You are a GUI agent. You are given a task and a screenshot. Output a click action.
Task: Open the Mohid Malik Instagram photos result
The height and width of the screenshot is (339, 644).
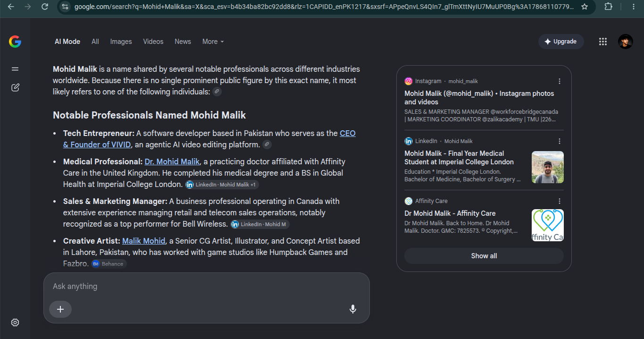[479, 98]
